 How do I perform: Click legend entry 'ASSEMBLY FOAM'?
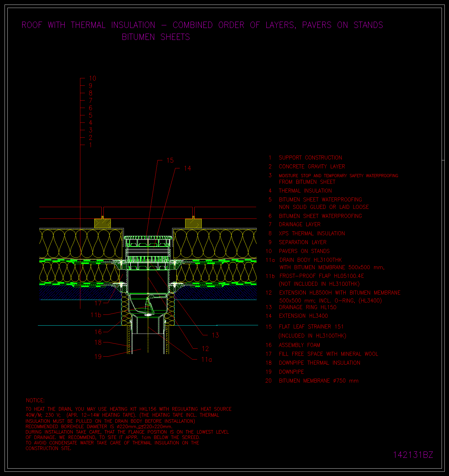[x=299, y=345]
